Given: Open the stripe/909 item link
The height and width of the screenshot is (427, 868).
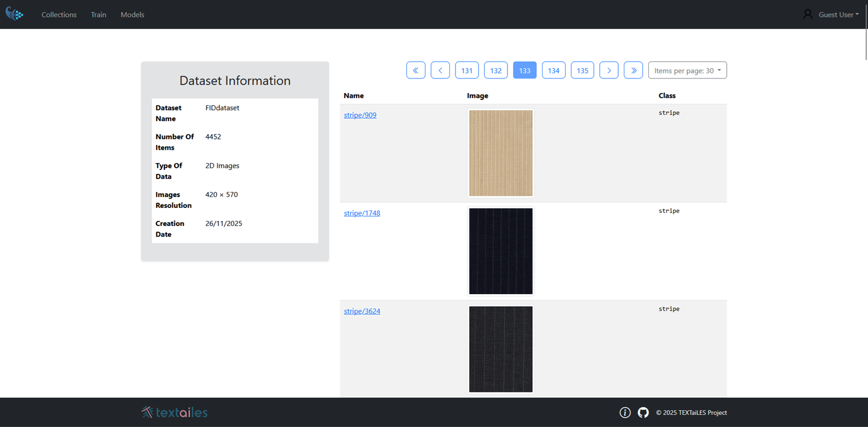Looking at the screenshot, I should [360, 115].
